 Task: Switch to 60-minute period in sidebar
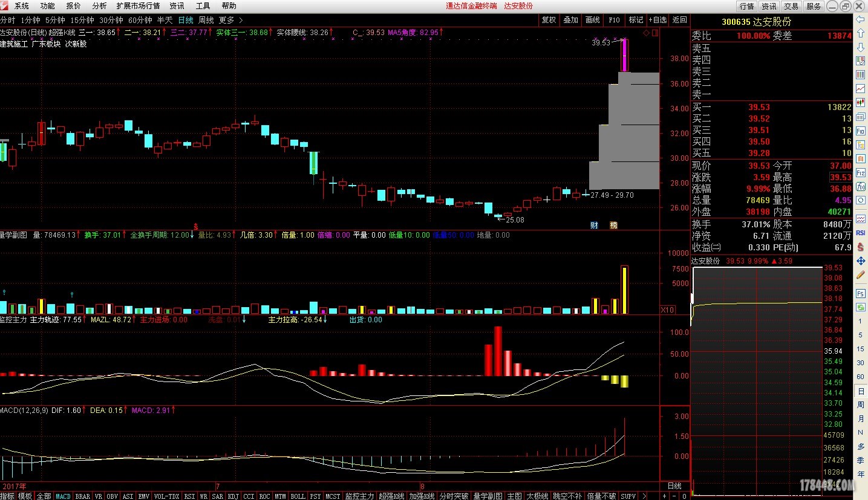pos(860,376)
